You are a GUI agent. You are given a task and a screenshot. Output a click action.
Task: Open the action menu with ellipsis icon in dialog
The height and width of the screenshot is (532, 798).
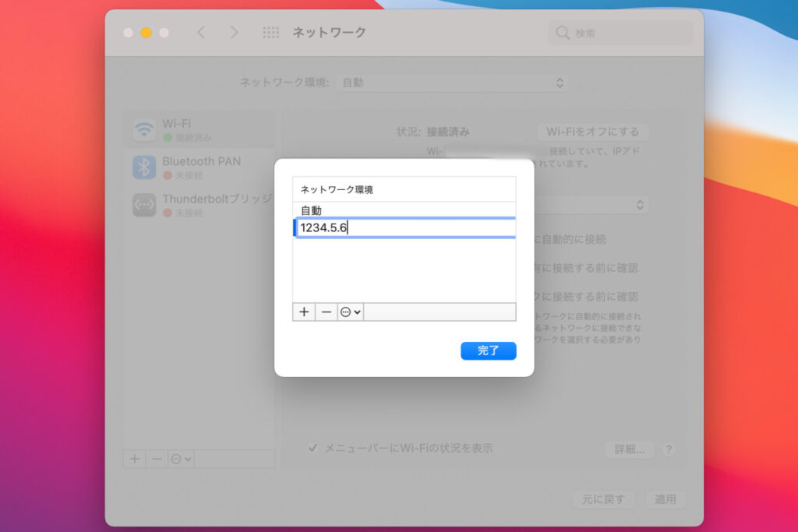point(351,312)
